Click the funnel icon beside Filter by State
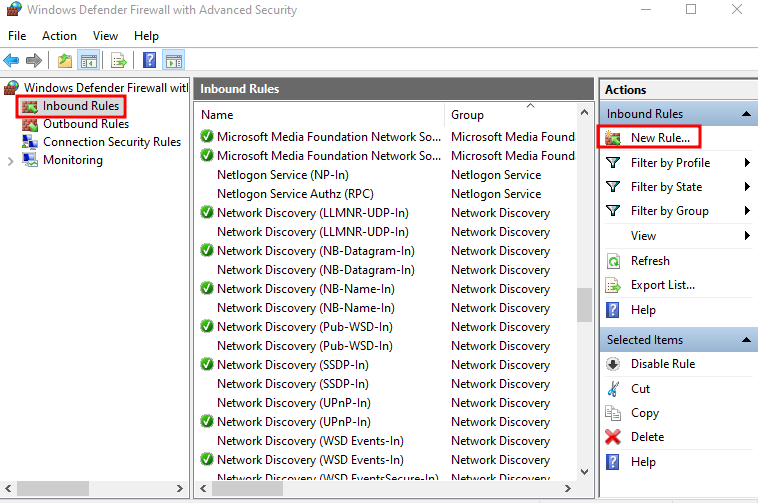The width and height of the screenshot is (758, 503). click(x=613, y=187)
